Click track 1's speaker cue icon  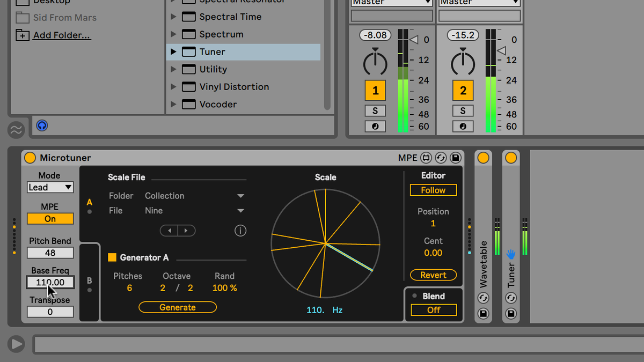pos(375,127)
